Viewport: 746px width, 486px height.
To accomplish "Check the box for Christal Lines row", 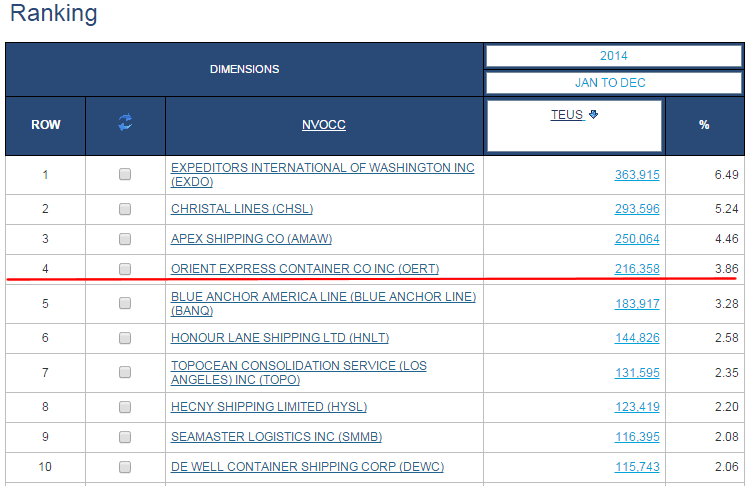I will 125,209.
